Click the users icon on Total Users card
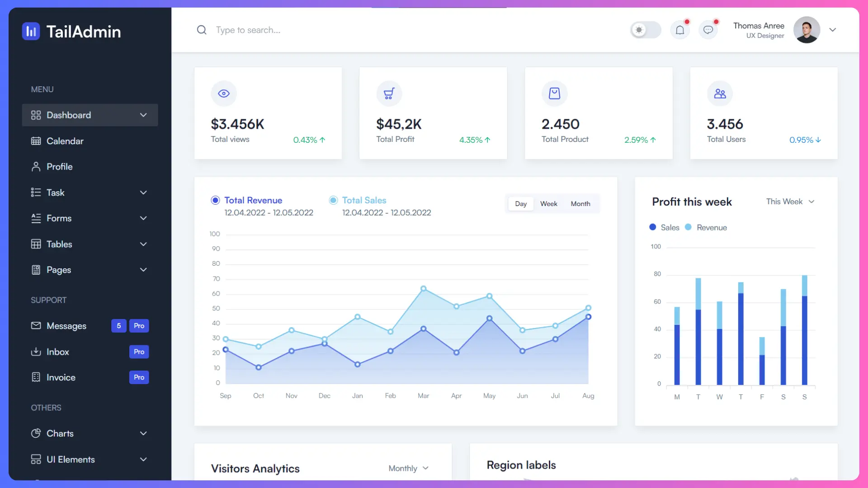The width and height of the screenshot is (868, 488). [720, 94]
